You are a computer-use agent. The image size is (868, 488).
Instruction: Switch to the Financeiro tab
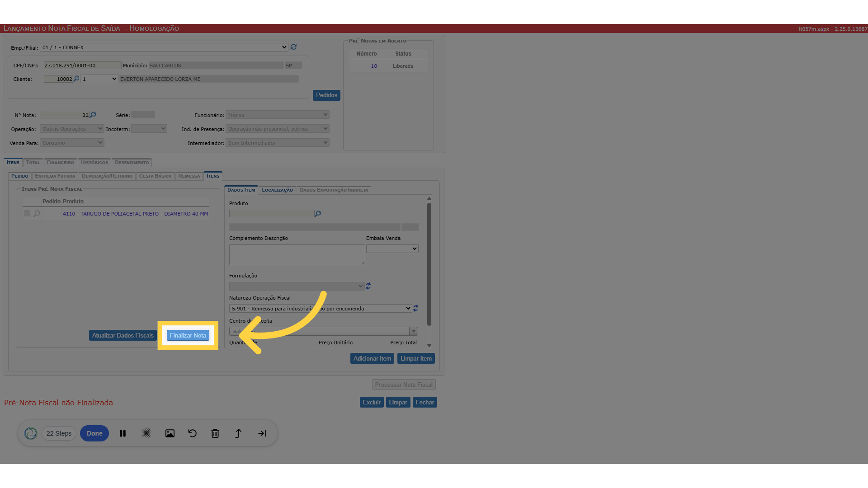61,163
